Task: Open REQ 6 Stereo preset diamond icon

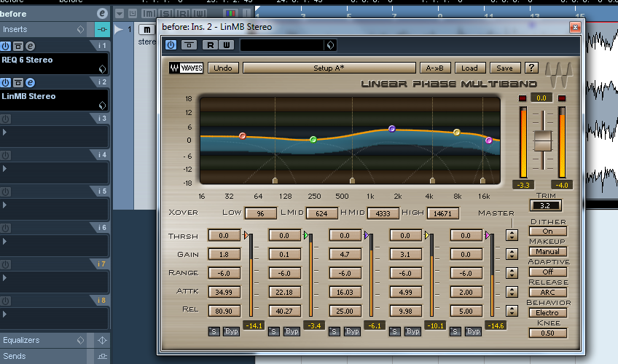Action: [x=102, y=69]
